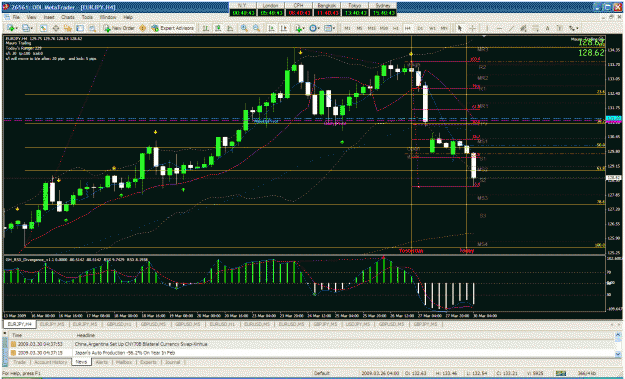The height and width of the screenshot is (379, 625).
Task: Select the horizontal line drawing tool
Action: pyautogui.click(x=499, y=28)
